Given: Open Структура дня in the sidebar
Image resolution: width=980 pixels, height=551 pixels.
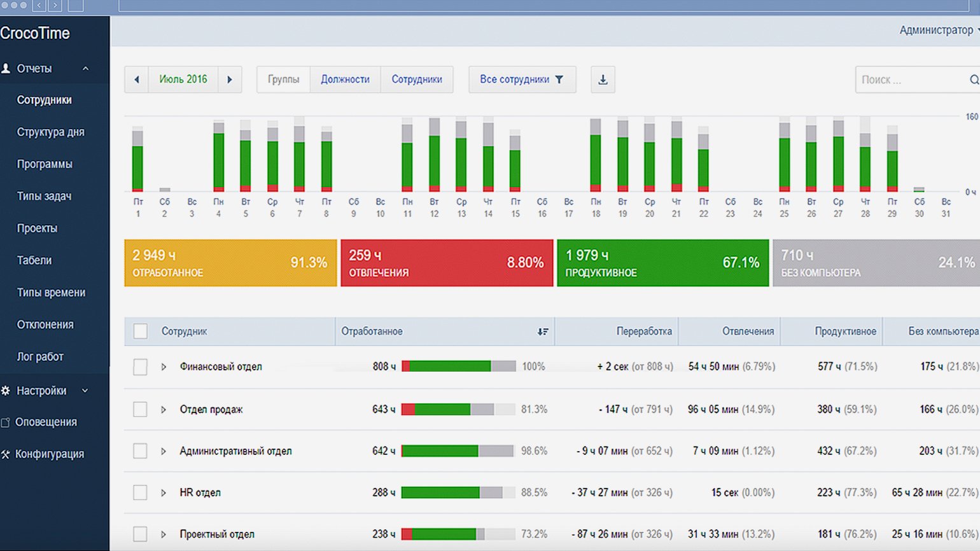Looking at the screenshot, I should pos(50,132).
